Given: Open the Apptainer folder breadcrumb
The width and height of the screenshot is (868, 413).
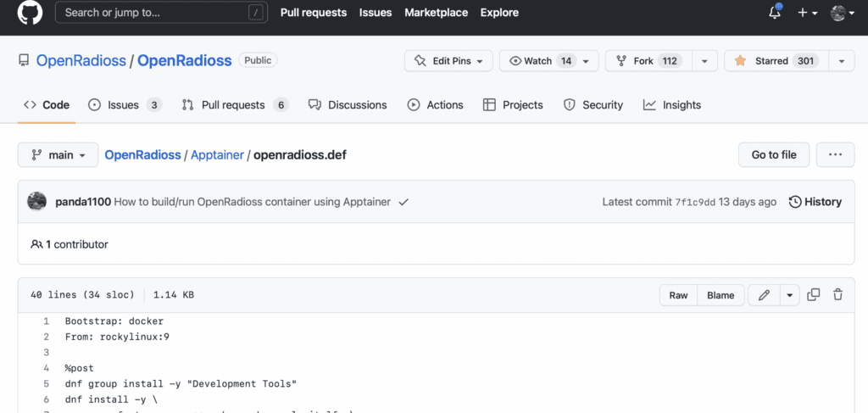Looking at the screenshot, I should coord(217,155).
